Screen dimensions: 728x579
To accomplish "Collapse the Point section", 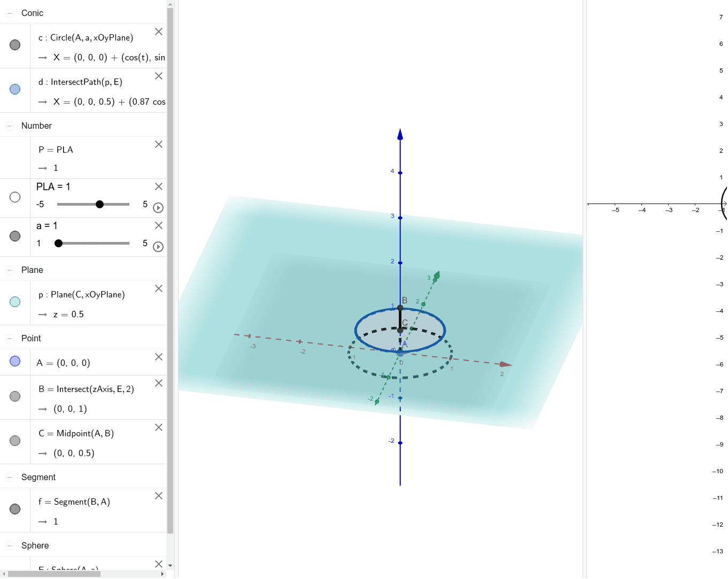I will 9,338.
